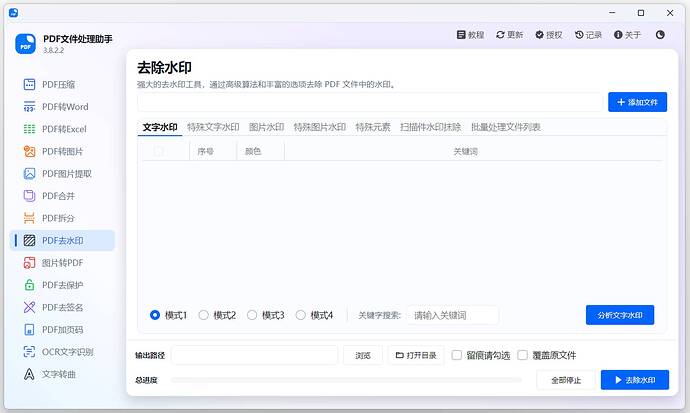This screenshot has width=690, height=413.
Task: Click the 全部停止 button
Action: (566, 380)
